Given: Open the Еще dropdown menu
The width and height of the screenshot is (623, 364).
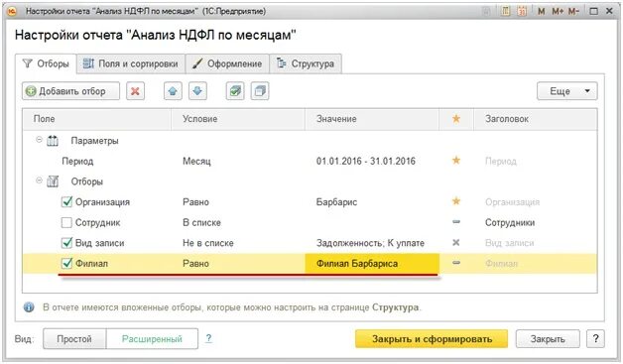Looking at the screenshot, I should (567, 91).
